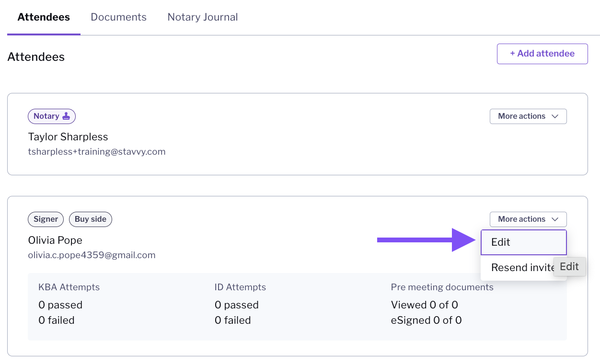600x364 pixels.
Task: Click the chevron on Taylor Sharpless More actions
Action: tap(555, 116)
